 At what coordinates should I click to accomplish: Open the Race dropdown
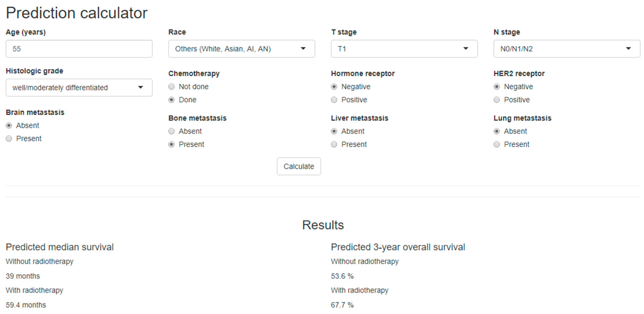click(x=242, y=49)
